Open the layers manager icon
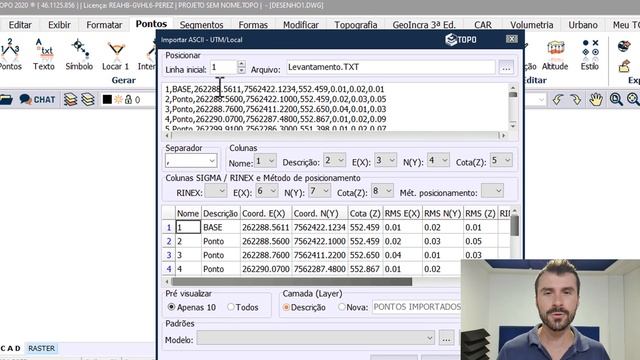640x360 pixels. click(70, 100)
